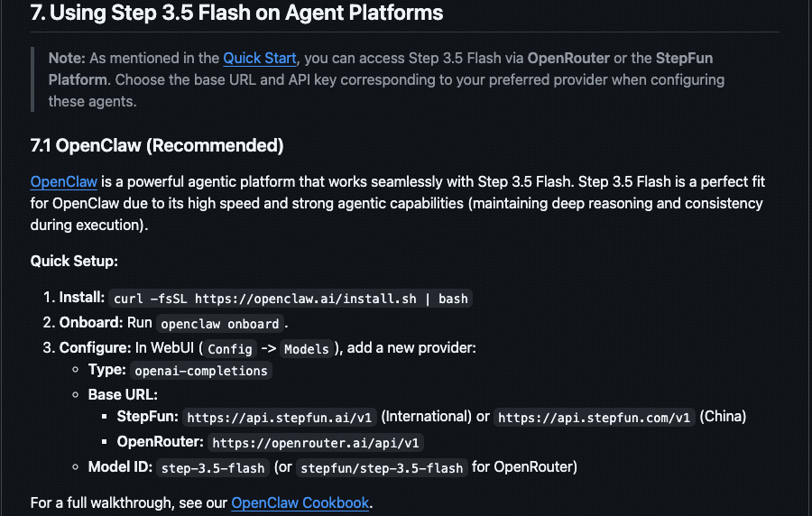Image resolution: width=812 pixels, height=516 pixels.
Task: Click the 'step-3.5-flash' model ID code
Action: coord(213,468)
